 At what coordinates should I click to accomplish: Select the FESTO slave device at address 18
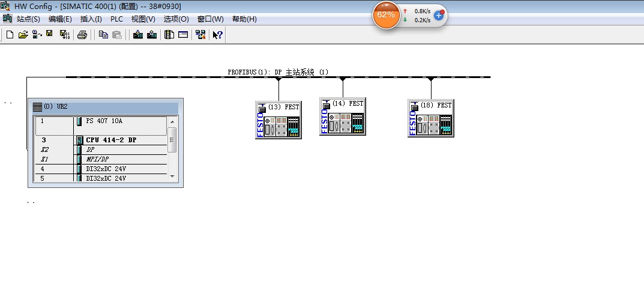431,118
